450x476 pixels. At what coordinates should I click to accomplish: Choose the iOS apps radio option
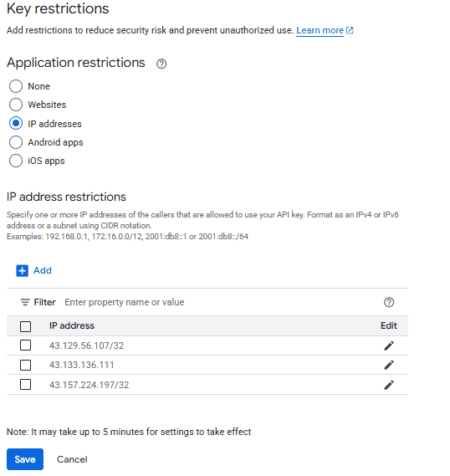pyautogui.click(x=16, y=161)
